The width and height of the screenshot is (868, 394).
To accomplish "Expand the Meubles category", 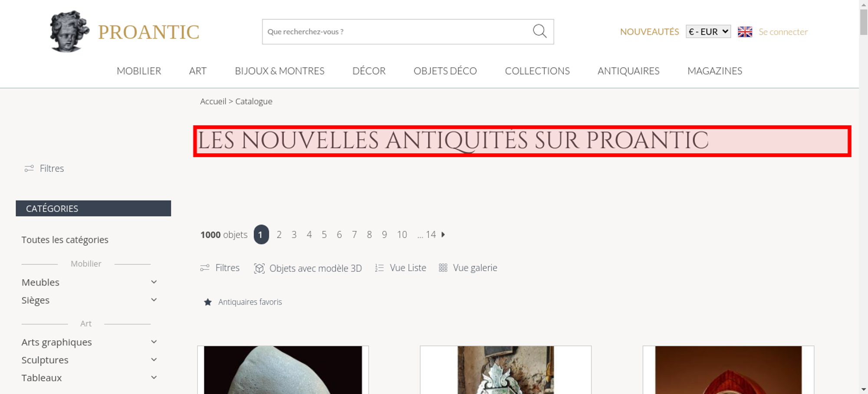I will click(154, 282).
